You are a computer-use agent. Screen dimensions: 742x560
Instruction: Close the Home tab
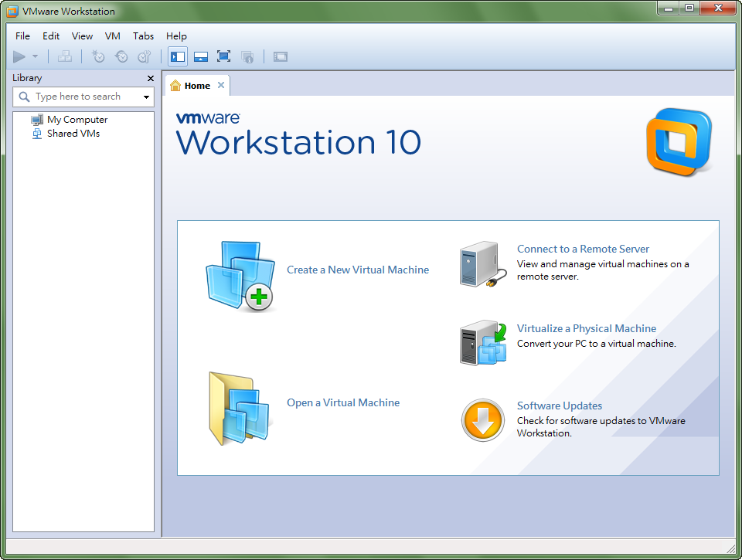click(x=221, y=85)
